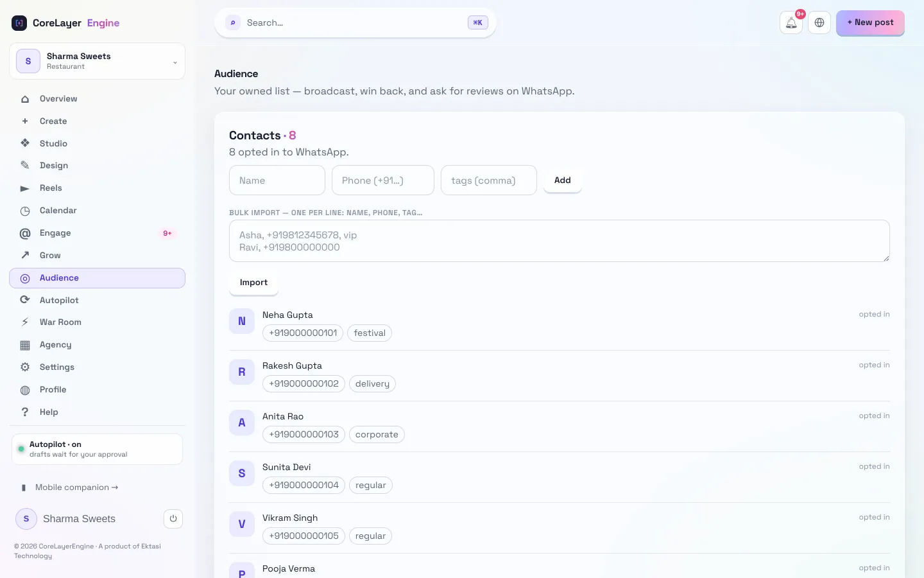924x578 pixels.
Task: Click phone number +919000000104
Action: pos(304,486)
